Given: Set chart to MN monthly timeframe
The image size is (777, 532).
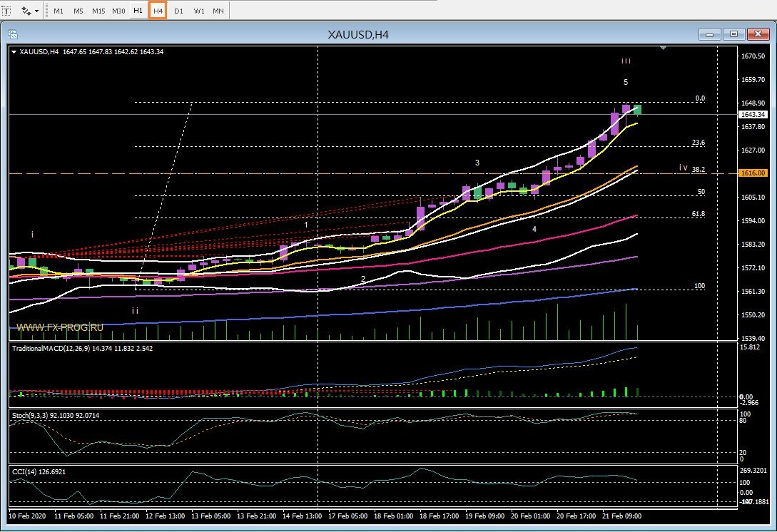Looking at the screenshot, I should pyautogui.click(x=218, y=11).
